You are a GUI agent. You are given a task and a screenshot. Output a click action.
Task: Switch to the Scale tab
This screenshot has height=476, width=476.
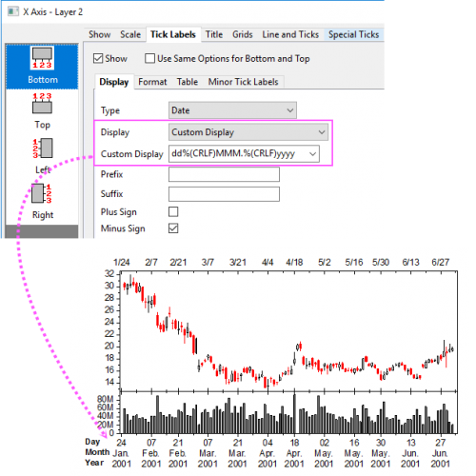(130, 34)
